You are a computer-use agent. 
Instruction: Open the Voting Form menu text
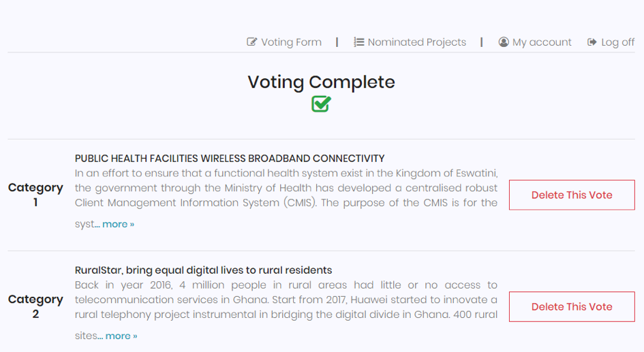[291, 42]
